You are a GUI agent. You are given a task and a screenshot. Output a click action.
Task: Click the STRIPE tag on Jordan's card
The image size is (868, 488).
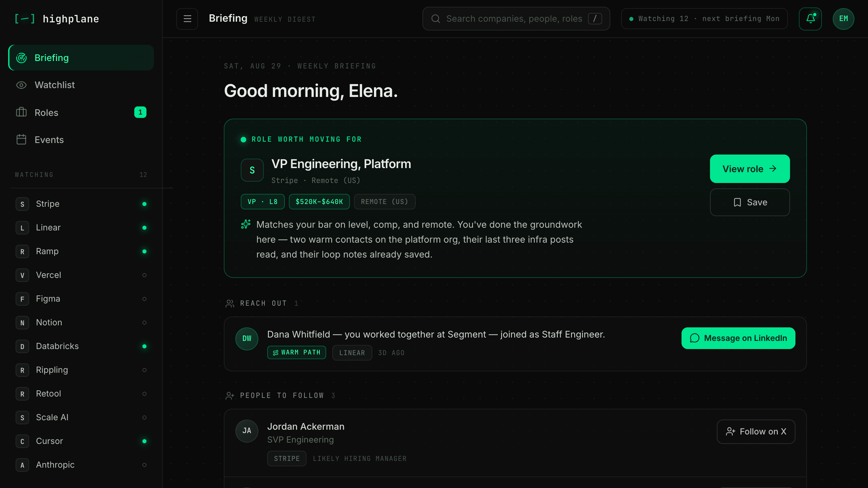point(287,459)
